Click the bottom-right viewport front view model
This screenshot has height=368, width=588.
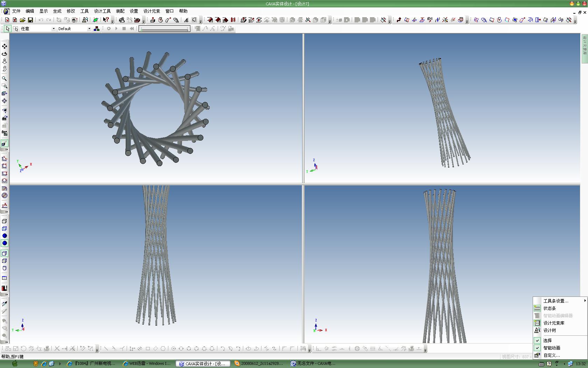[x=442, y=264]
